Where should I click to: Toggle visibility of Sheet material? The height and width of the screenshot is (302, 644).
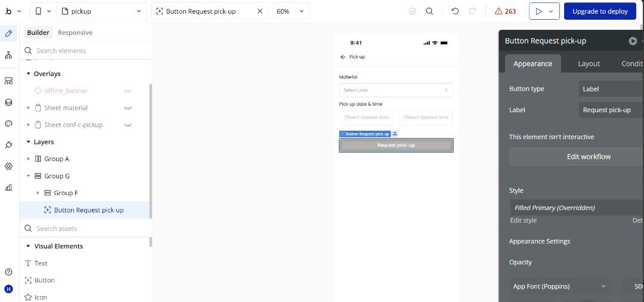click(128, 107)
